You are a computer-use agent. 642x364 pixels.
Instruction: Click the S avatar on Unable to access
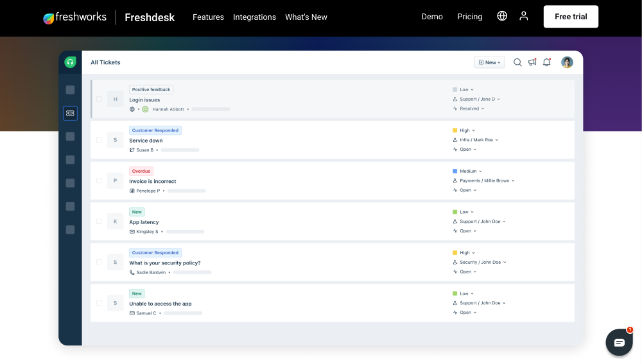(115, 303)
